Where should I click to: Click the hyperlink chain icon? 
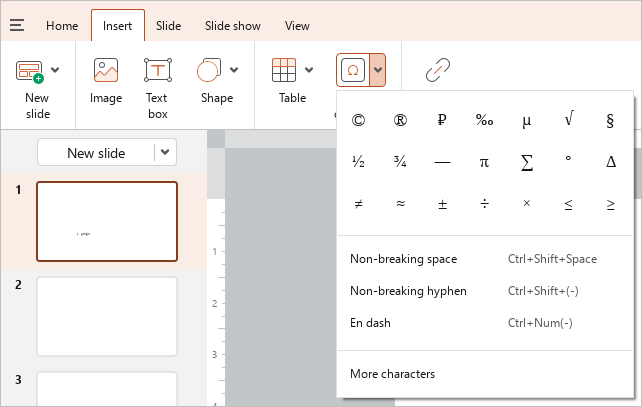pyautogui.click(x=438, y=70)
